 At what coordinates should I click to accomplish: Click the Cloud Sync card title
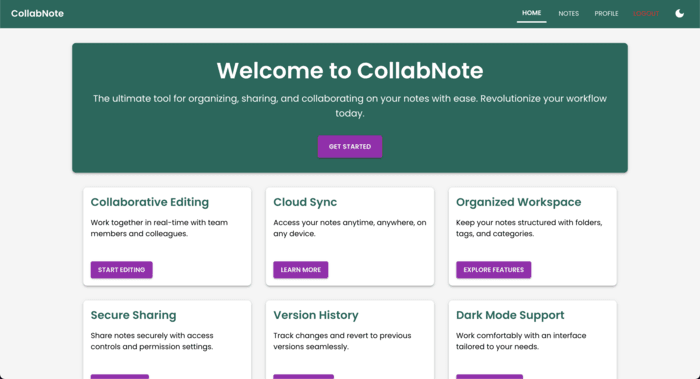point(305,202)
